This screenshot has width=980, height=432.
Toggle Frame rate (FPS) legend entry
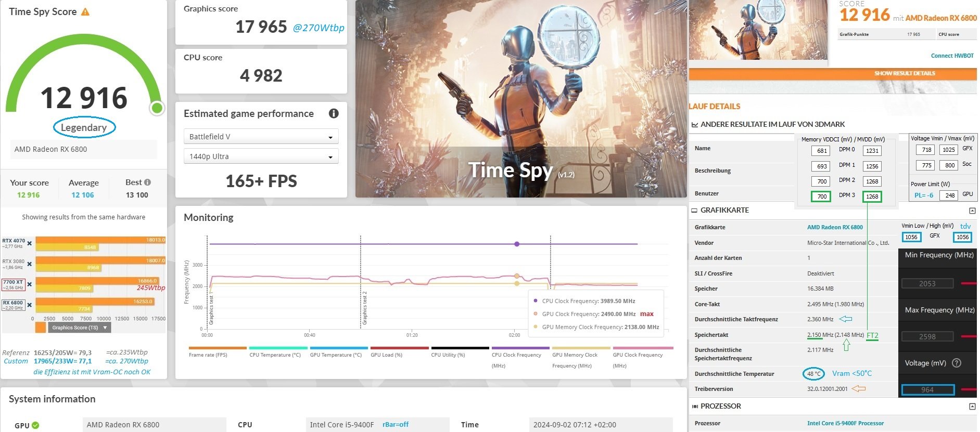(217, 353)
